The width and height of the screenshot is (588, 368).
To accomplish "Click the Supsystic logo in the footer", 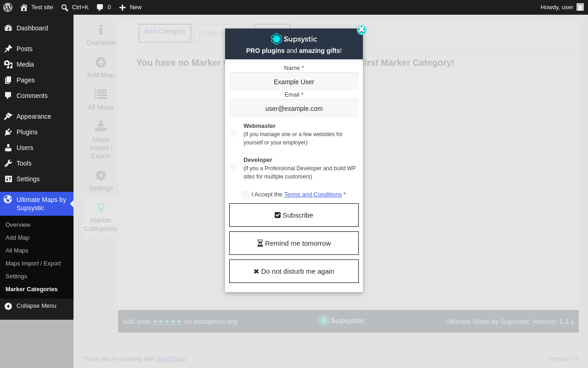I will tap(341, 321).
